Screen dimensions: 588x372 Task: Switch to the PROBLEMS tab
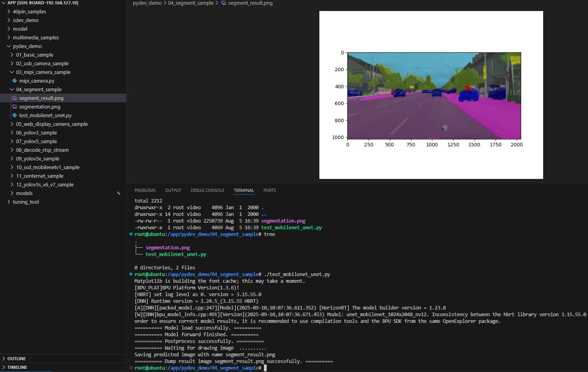tap(145, 190)
